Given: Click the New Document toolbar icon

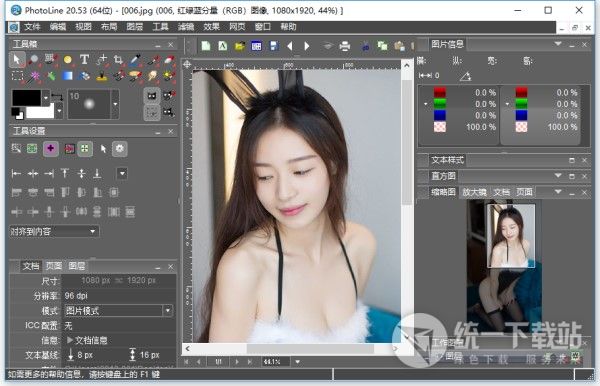Looking at the screenshot, I should click(x=206, y=46).
